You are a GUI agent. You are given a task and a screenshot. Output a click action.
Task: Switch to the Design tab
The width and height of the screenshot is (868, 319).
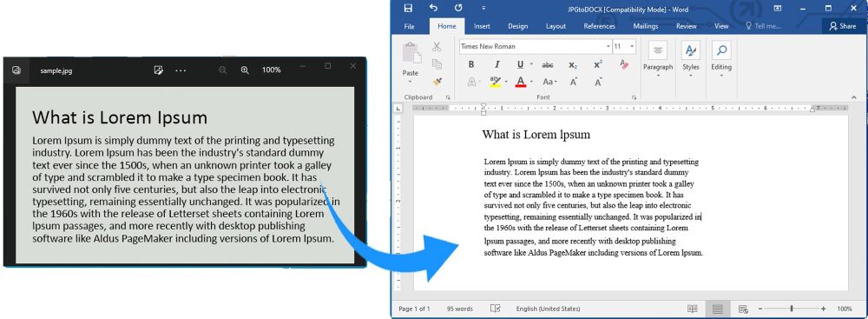tap(517, 26)
